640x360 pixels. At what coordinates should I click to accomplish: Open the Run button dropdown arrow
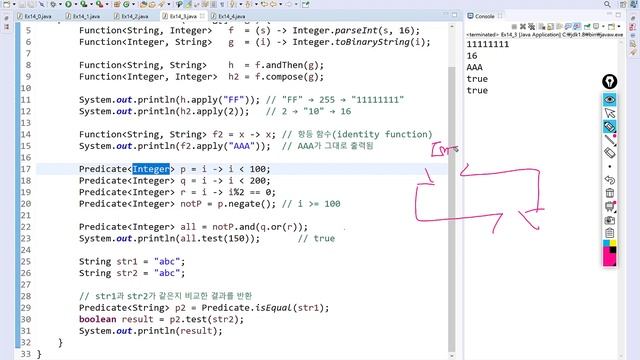tap(76, 4)
